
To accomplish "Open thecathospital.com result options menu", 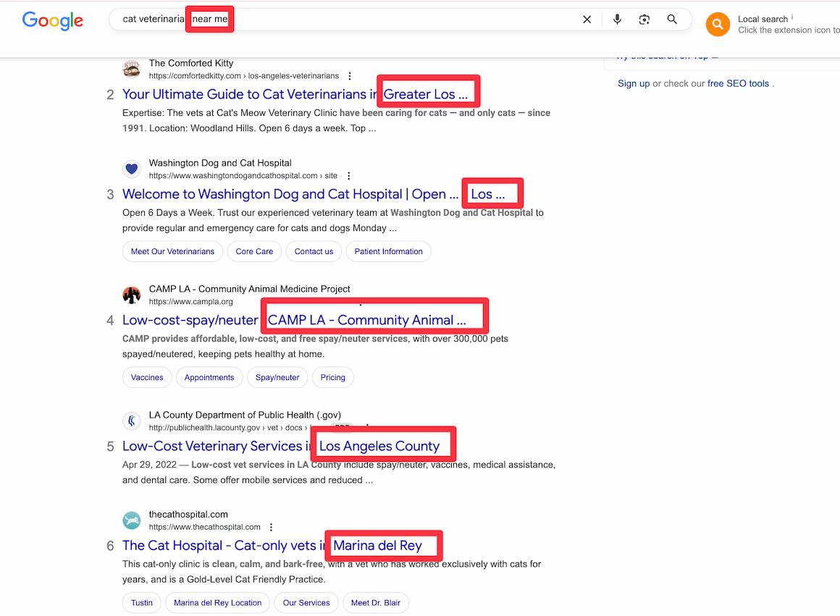I will [x=271, y=527].
